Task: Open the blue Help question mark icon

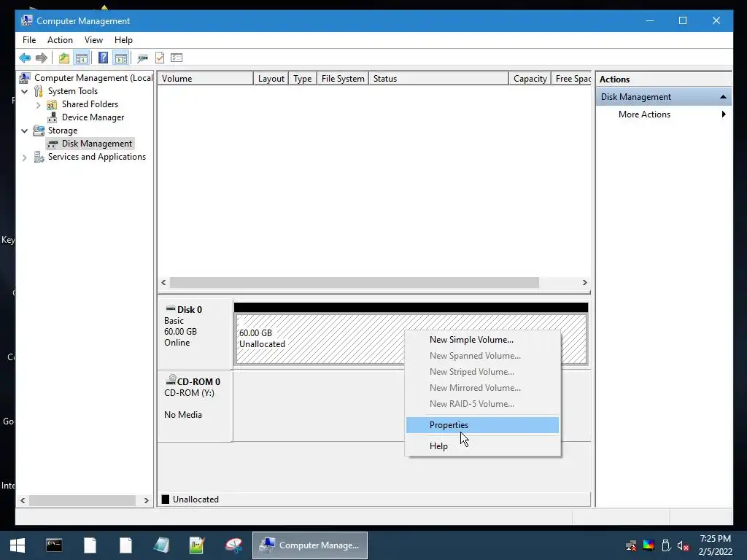Action: click(x=103, y=58)
